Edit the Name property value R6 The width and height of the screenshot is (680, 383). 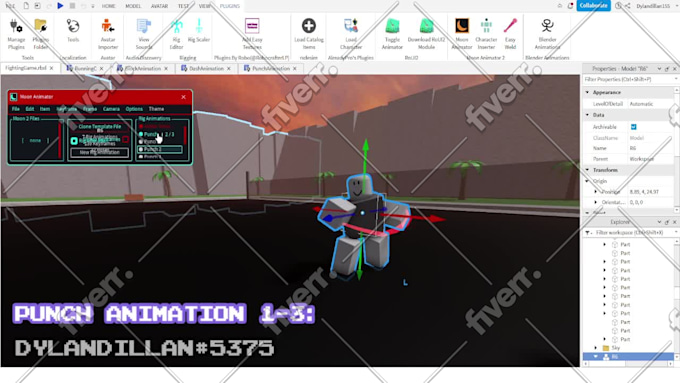(651, 148)
